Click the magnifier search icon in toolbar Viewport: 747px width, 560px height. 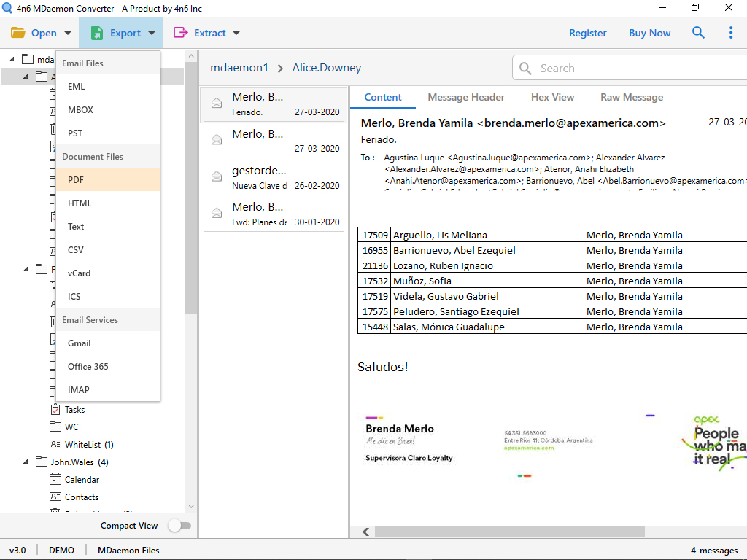[x=698, y=32]
